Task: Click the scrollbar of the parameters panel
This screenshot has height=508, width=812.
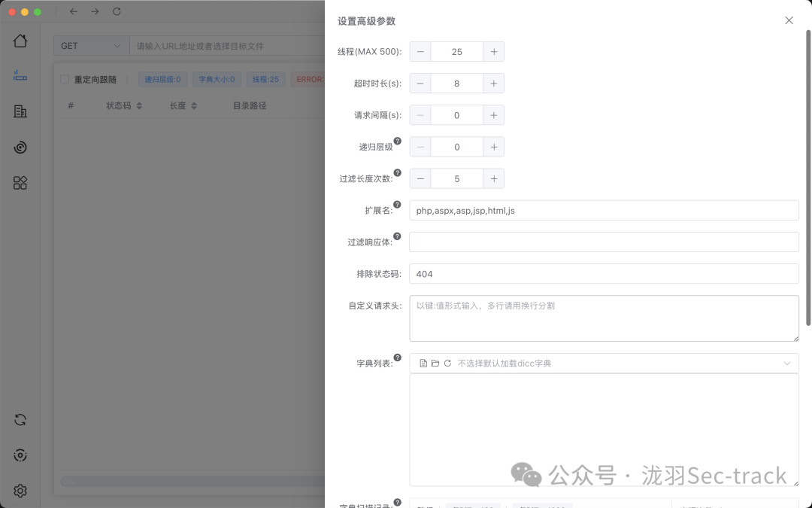Action: coord(807,178)
